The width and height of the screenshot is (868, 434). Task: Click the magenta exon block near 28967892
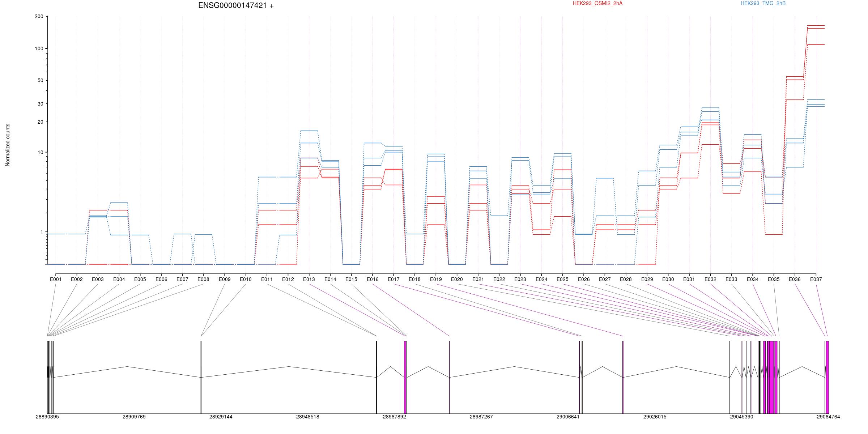pos(405,377)
